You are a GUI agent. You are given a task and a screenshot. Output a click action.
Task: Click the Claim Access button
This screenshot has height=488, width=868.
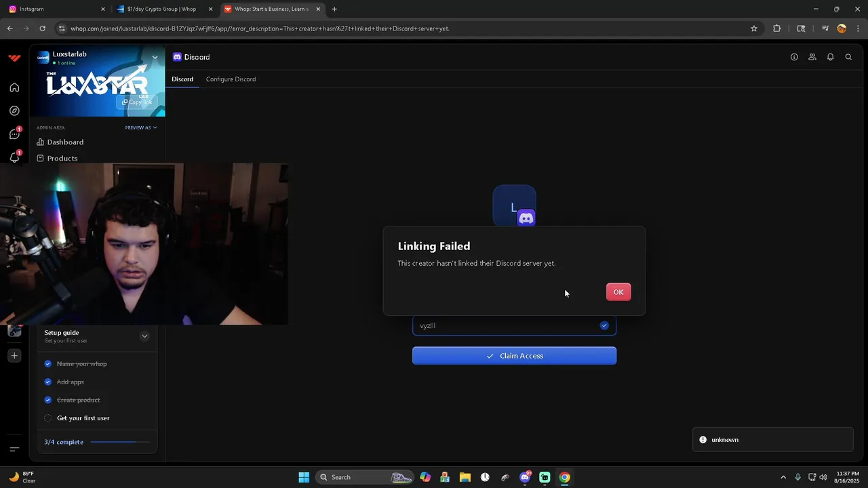514,356
